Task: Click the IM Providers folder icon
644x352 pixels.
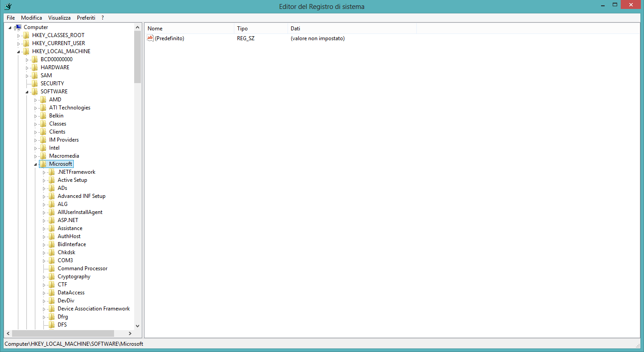Action: 43,140
